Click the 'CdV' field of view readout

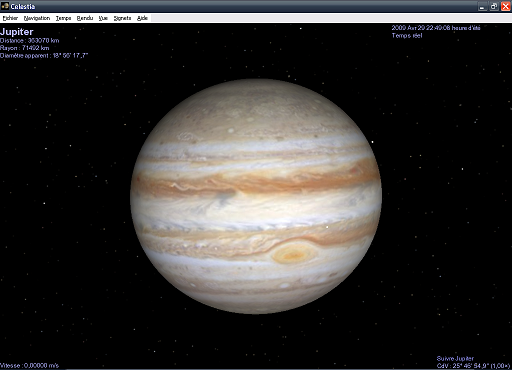point(473,366)
